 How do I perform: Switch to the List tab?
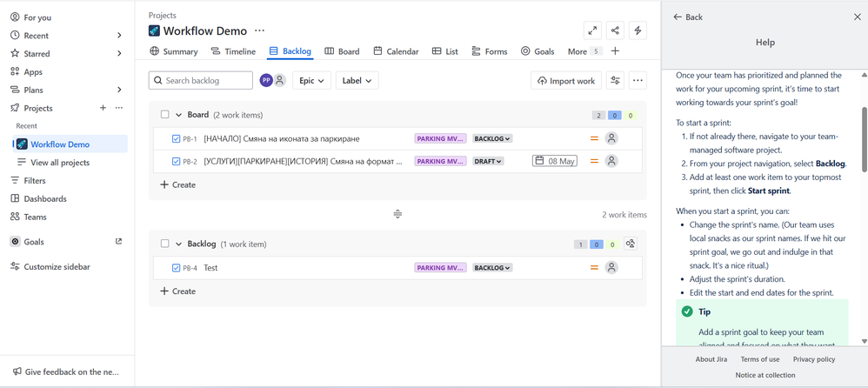pos(445,51)
